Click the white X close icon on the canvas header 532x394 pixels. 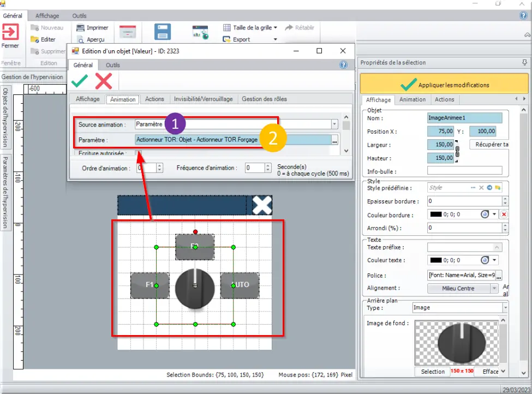262,205
